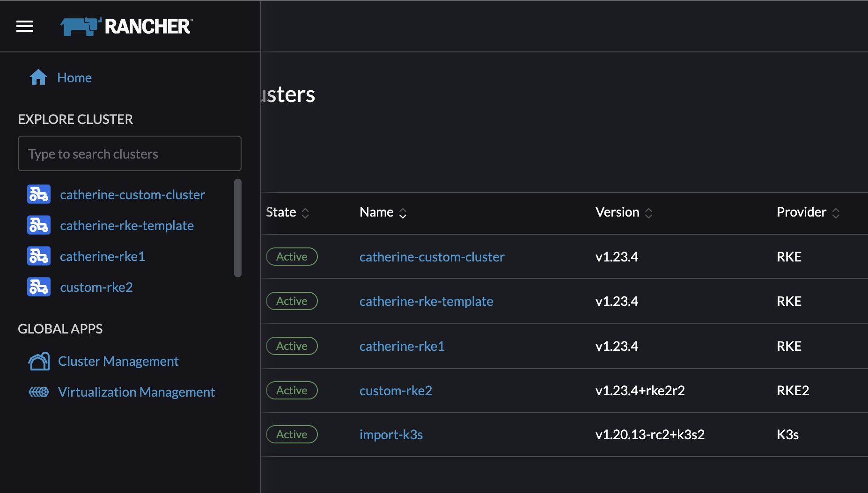Image resolution: width=868 pixels, height=493 pixels.
Task: Click the cluster icon beside catherine-custom-cluster
Action: pos(39,194)
